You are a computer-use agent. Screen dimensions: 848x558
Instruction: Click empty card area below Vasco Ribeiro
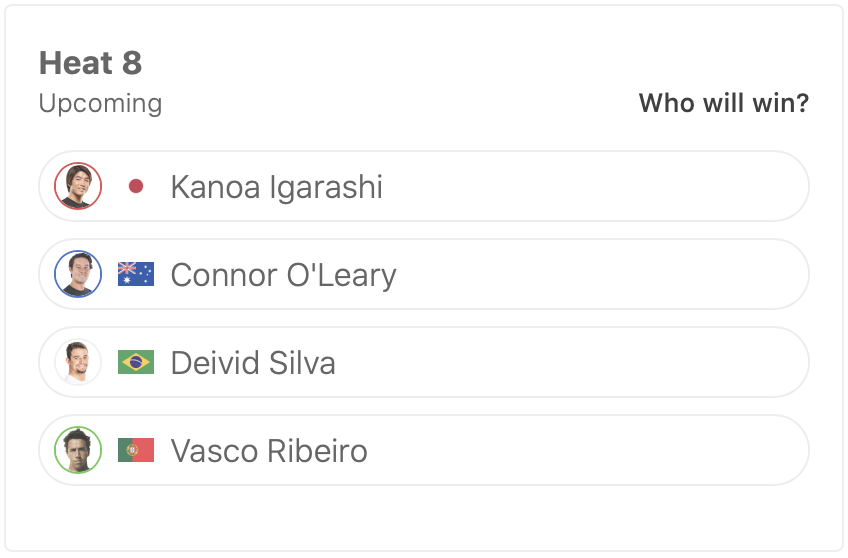point(424,518)
